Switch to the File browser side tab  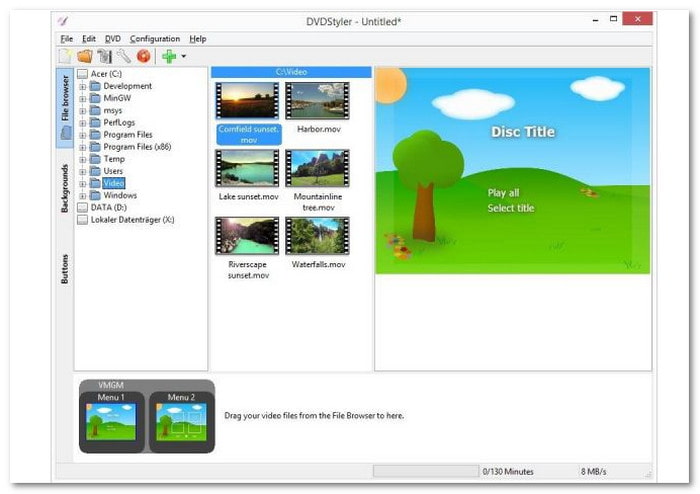point(65,107)
